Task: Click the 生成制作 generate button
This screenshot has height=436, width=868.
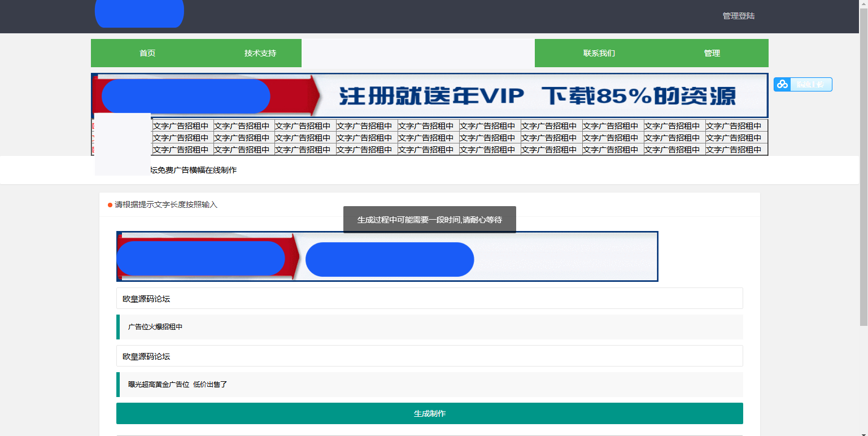Action: (x=429, y=413)
